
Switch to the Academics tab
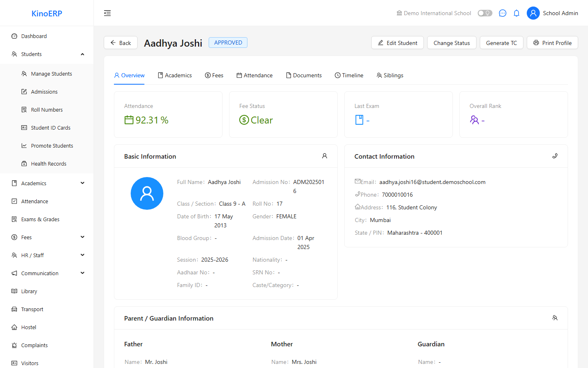[x=175, y=75]
